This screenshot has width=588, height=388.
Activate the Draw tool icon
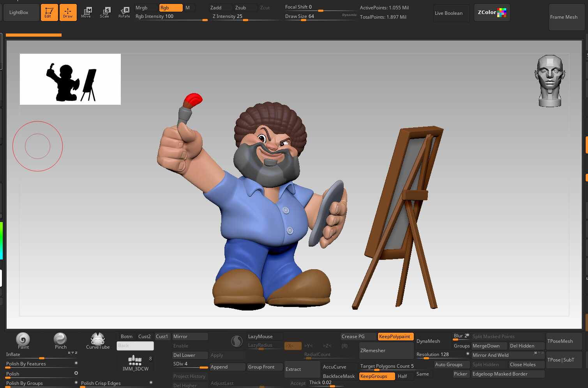pos(68,12)
